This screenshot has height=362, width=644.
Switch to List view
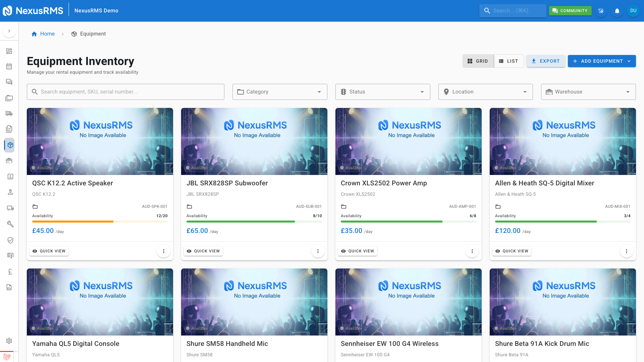coord(508,61)
